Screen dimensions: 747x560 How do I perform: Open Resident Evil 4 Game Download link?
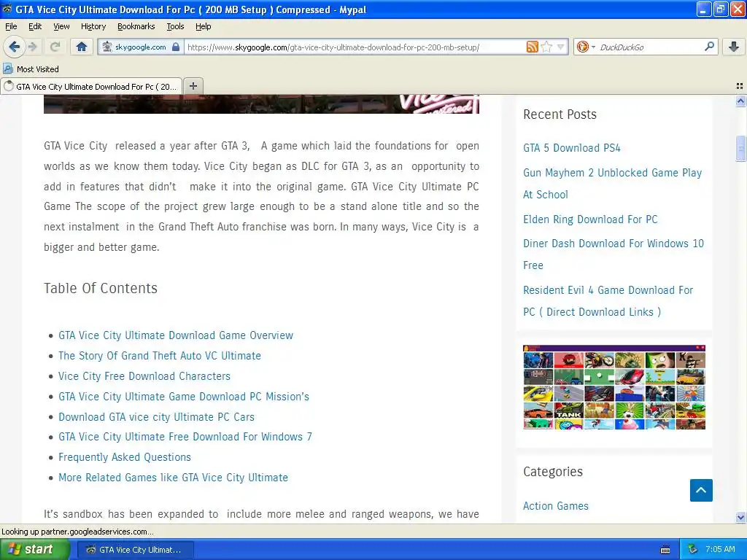[x=608, y=300]
